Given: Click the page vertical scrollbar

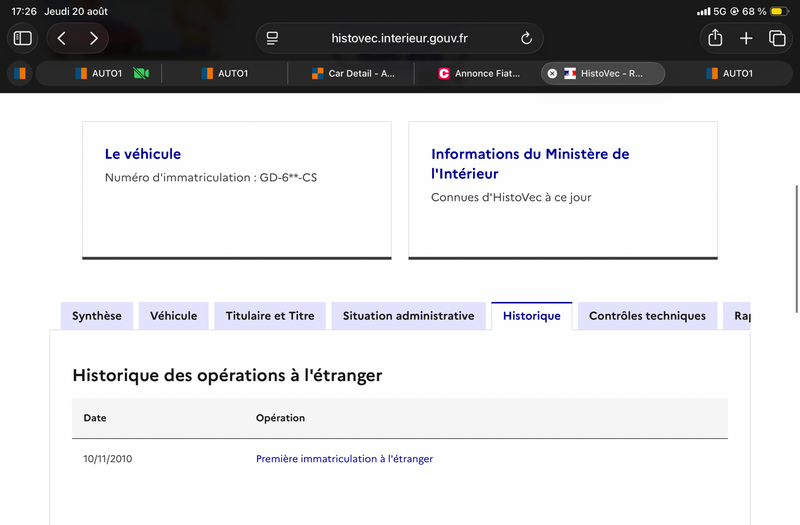Looking at the screenshot, I should click(x=796, y=249).
